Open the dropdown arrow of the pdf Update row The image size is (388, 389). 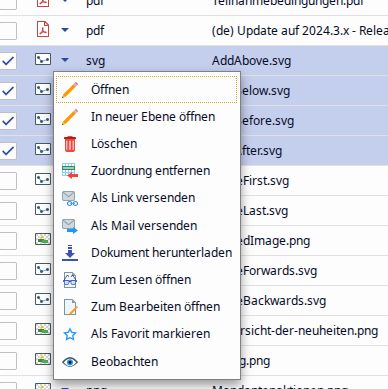65,30
